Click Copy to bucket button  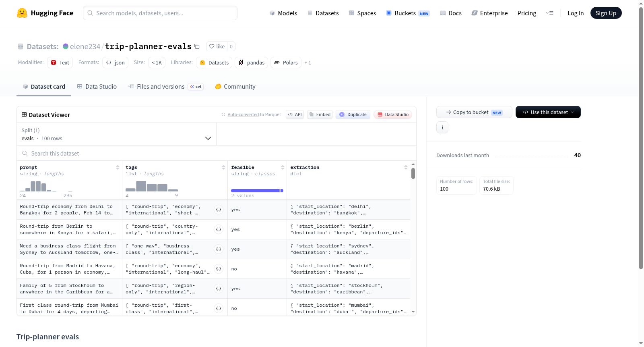[474, 112]
